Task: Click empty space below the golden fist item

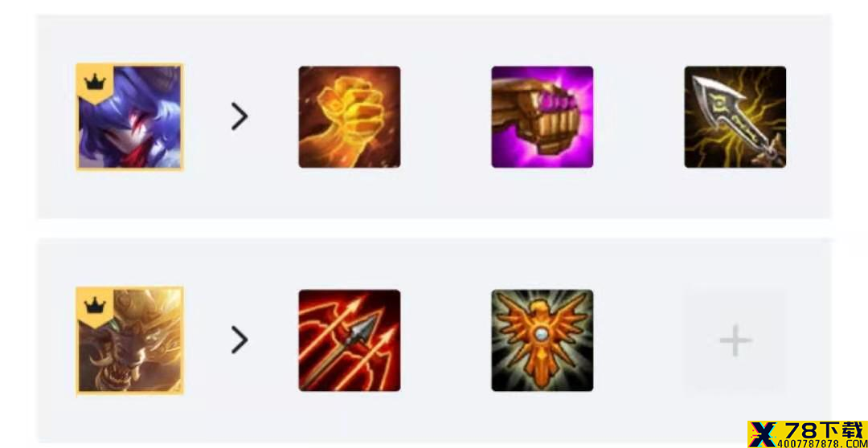Action: point(350,193)
